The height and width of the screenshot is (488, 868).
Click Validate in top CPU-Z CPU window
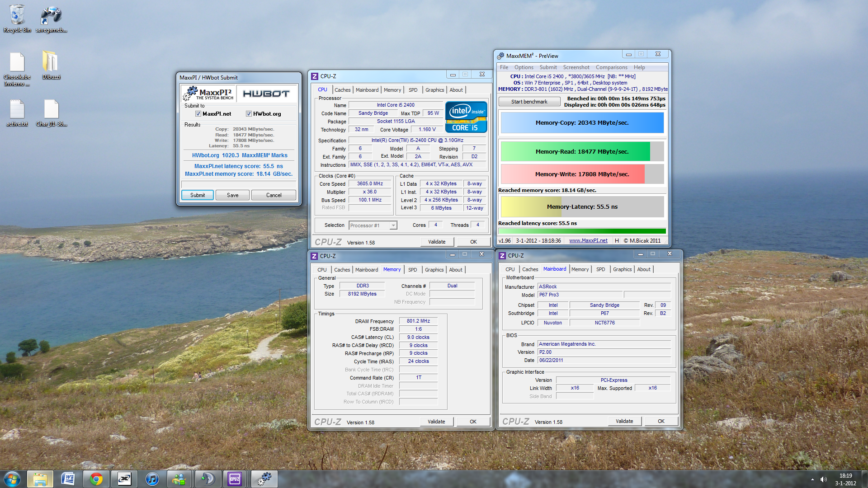tap(437, 242)
